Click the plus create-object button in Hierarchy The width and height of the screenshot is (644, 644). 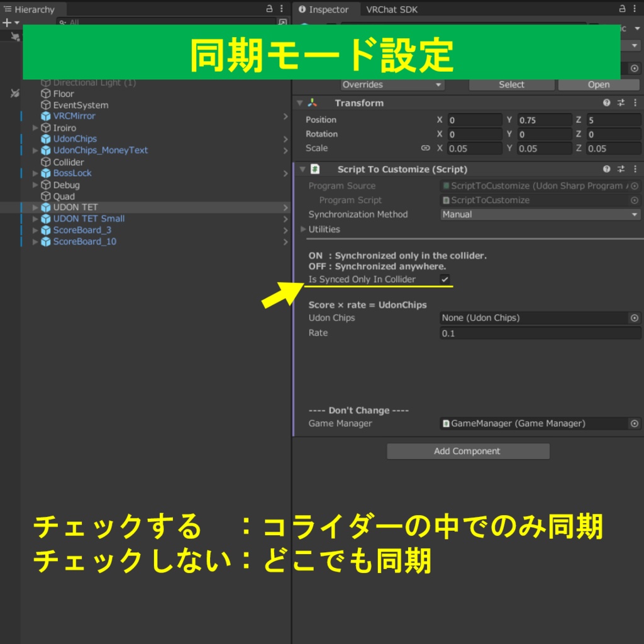[x=7, y=23]
